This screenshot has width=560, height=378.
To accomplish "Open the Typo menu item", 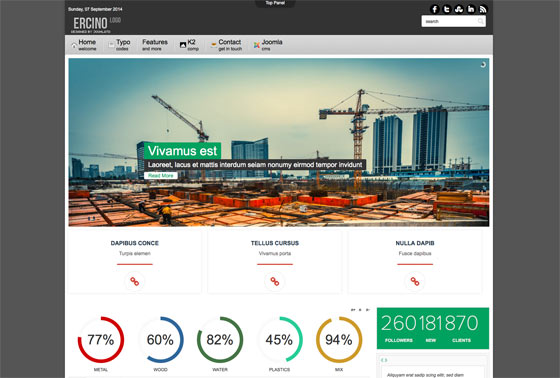I will click(x=120, y=45).
